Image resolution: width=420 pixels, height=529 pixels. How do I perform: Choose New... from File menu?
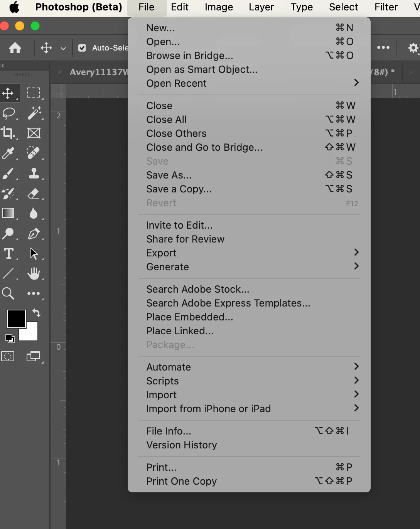249,28
